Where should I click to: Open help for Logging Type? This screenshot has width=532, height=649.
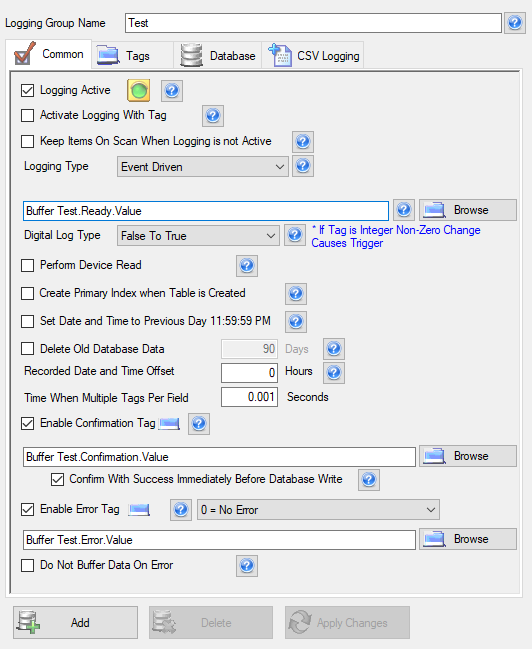point(303,166)
